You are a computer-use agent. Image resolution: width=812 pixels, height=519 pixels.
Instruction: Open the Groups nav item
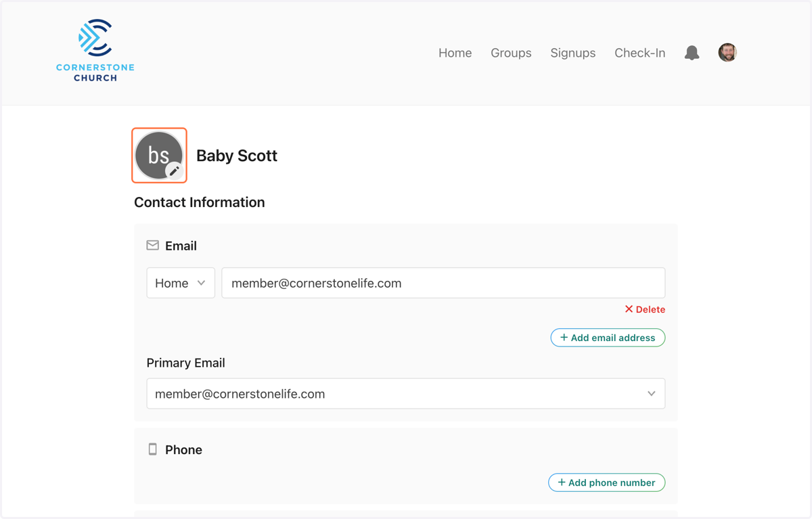511,53
